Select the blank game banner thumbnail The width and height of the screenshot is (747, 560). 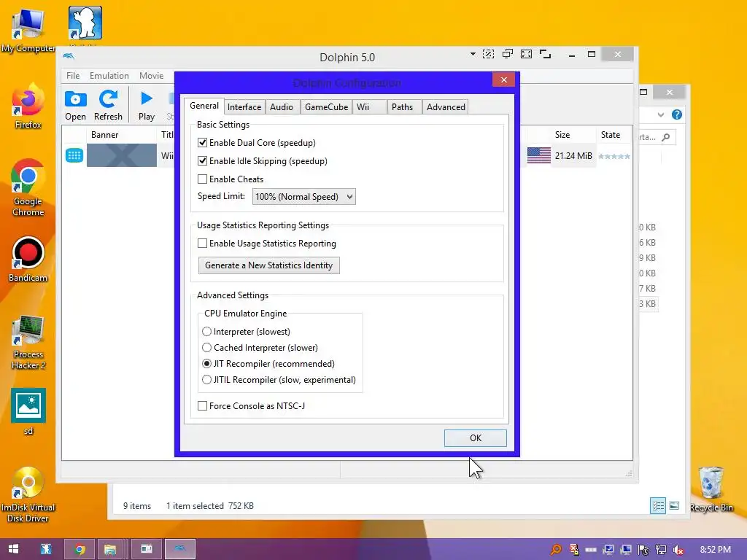[x=122, y=155]
